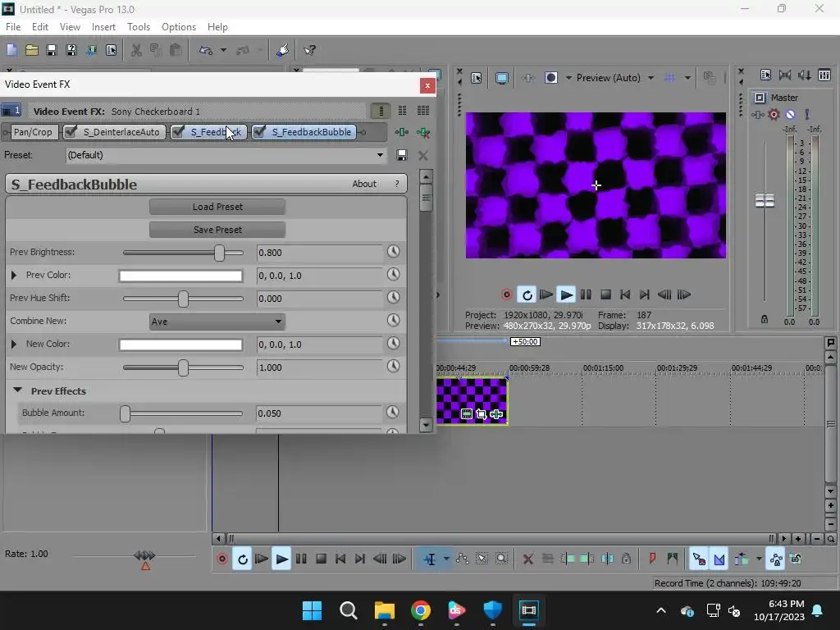The height and width of the screenshot is (630, 840).
Task: Animate Prev Brightness with its clock icon
Action: (393, 252)
